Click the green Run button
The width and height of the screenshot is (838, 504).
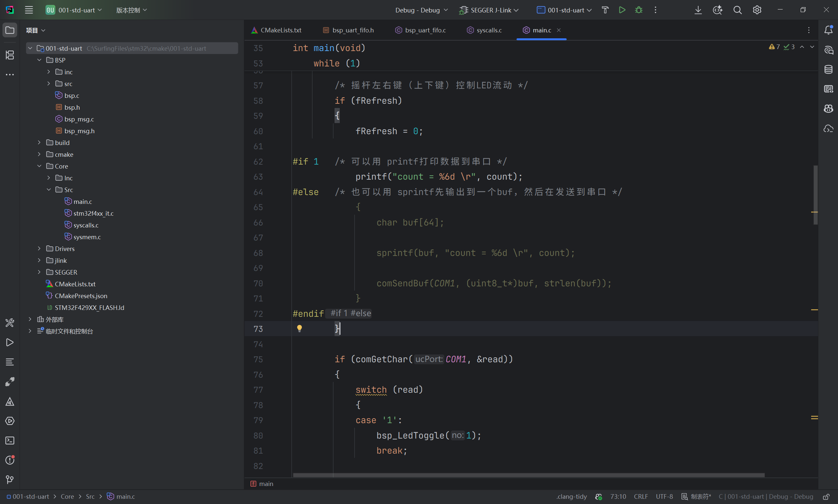click(x=622, y=10)
